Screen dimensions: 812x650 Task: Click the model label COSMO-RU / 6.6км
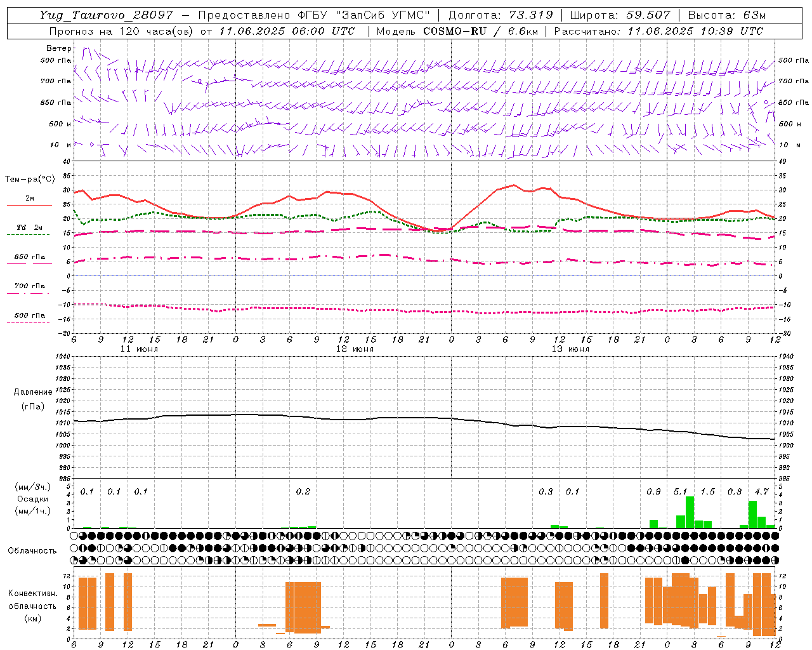pos(480,31)
